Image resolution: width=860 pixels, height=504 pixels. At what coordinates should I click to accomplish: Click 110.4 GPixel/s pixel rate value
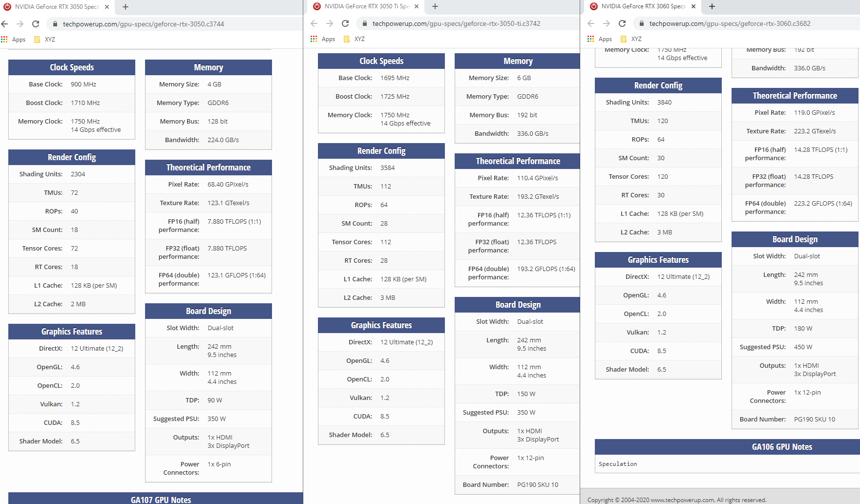pyautogui.click(x=538, y=178)
